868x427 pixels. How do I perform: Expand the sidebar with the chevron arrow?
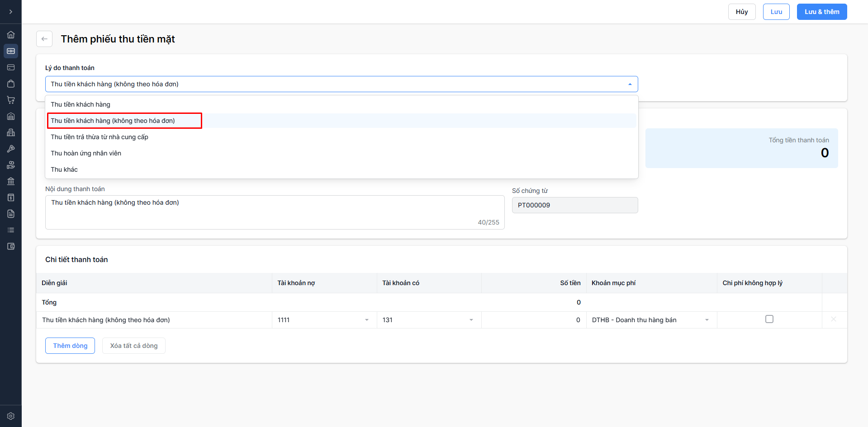pos(11,12)
